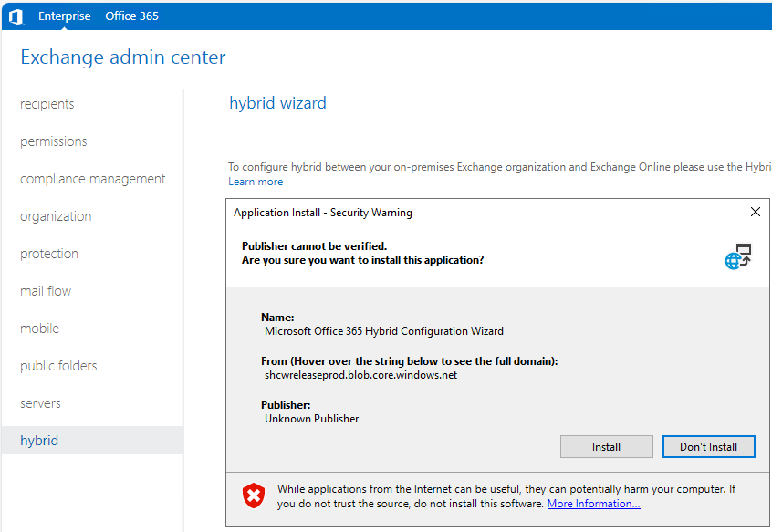Open the permissions section
This screenshot has width=772, height=532.
click(54, 141)
